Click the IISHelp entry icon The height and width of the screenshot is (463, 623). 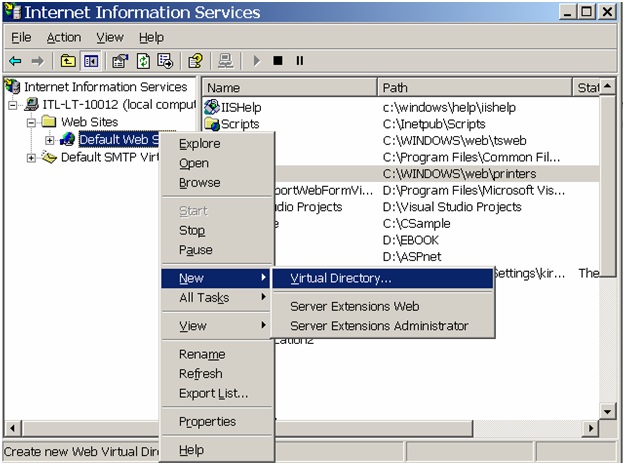[212, 107]
